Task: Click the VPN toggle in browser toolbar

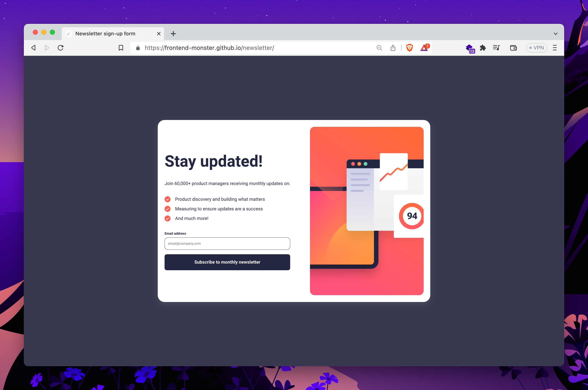Action: [535, 48]
